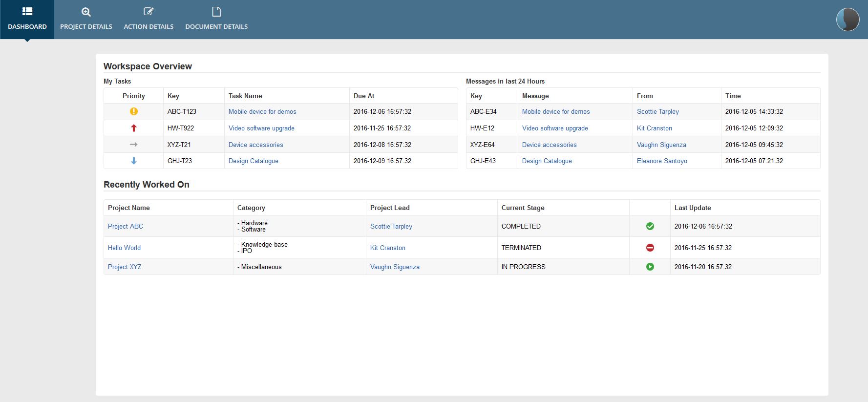Image resolution: width=868 pixels, height=402 pixels.
Task: Click message time 2016-12-05 14:33:32
Action: point(754,111)
